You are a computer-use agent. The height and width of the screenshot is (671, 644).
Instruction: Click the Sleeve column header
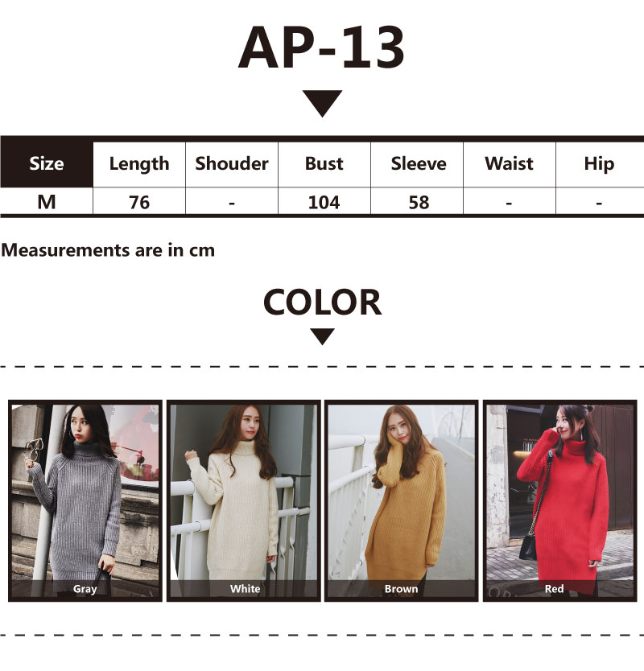click(419, 164)
